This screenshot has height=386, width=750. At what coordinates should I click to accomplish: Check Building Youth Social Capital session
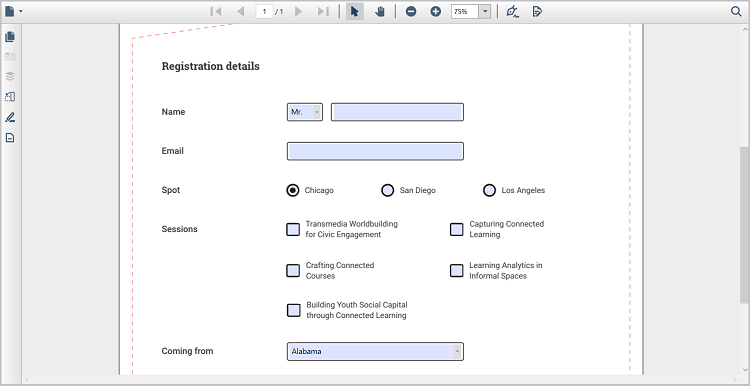[294, 310]
